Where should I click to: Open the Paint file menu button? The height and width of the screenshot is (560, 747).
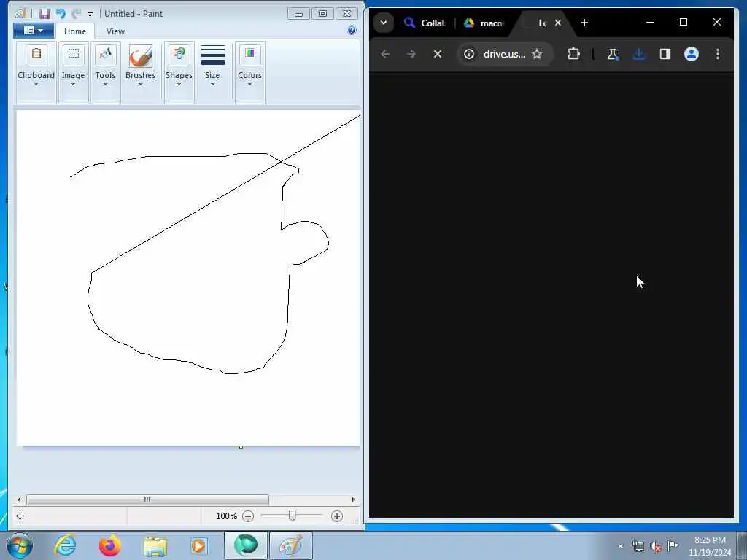coord(34,31)
